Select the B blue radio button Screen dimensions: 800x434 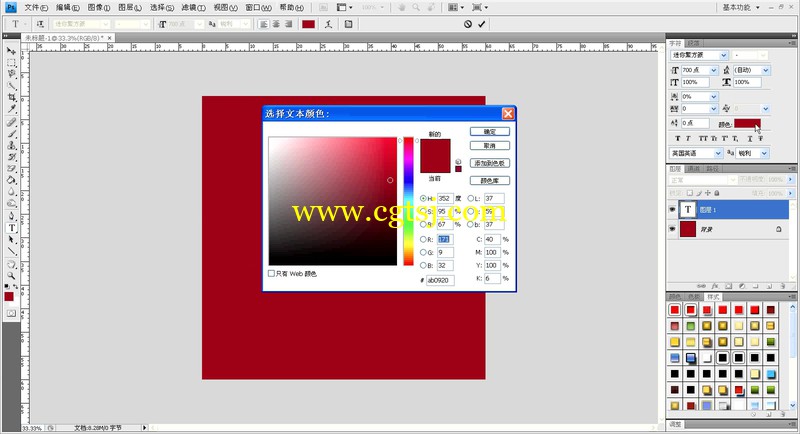[x=423, y=265]
